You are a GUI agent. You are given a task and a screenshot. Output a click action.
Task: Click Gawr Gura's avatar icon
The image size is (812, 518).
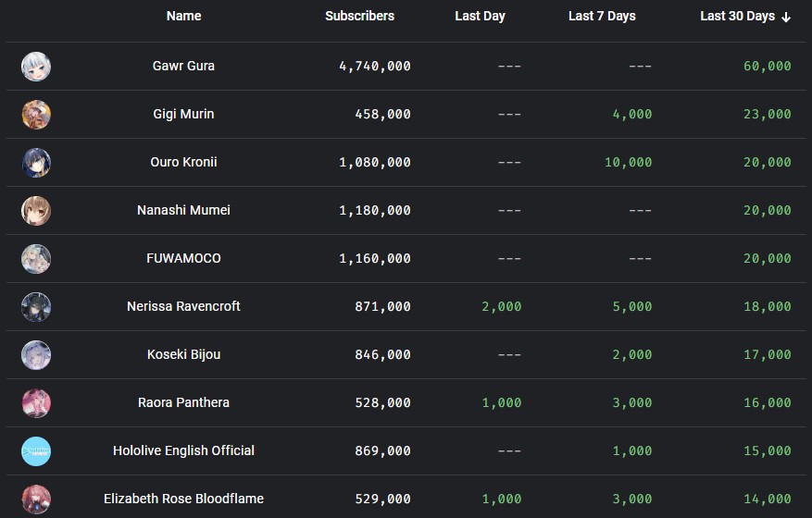click(36, 67)
